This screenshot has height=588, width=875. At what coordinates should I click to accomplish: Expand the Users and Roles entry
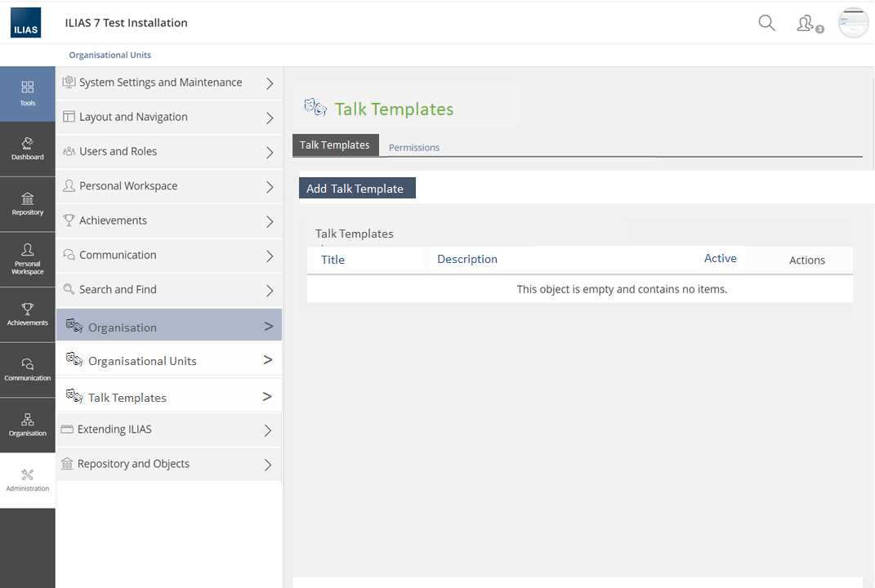pos(168,152)
